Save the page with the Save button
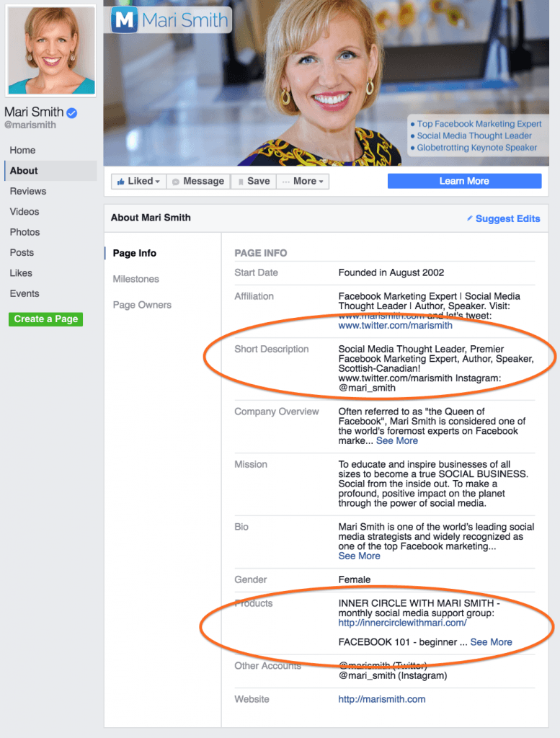This screenshot has height=738, width=560. pyautogui.click(x=254, y=181)
